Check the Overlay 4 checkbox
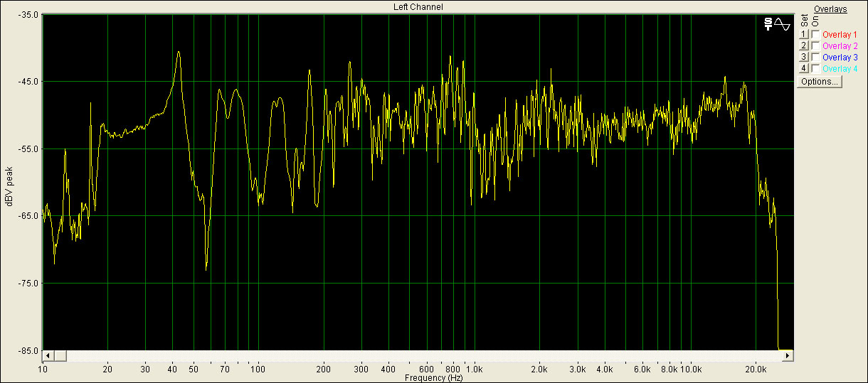This screenshot has width=868, height=383. click(x=815, y=68)
